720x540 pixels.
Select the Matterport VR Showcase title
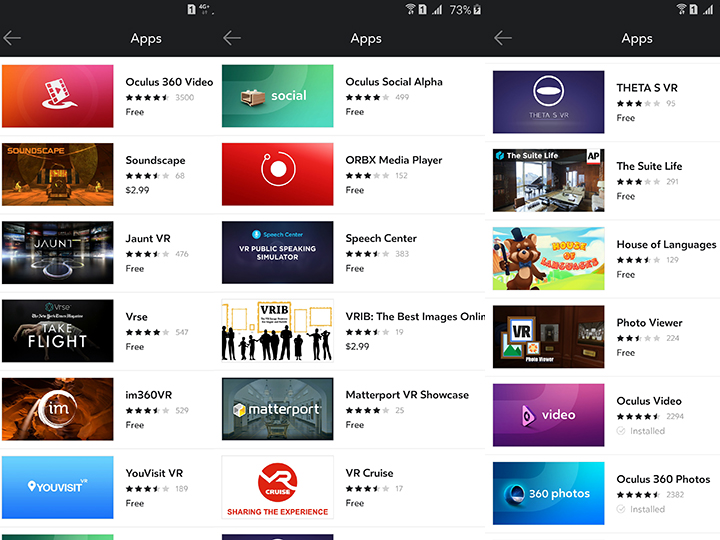point(407,395)
